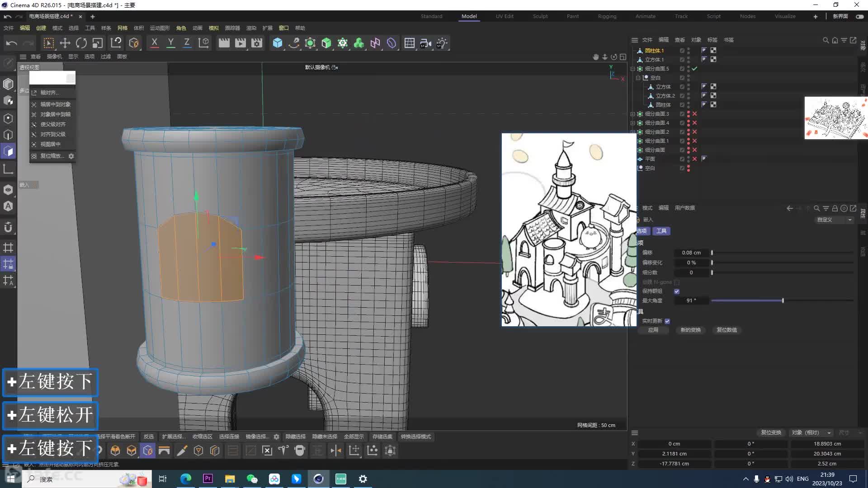Screen dimensions: 868x488
Task: Click the 偏移 slider track
Action: coord(782,253)
